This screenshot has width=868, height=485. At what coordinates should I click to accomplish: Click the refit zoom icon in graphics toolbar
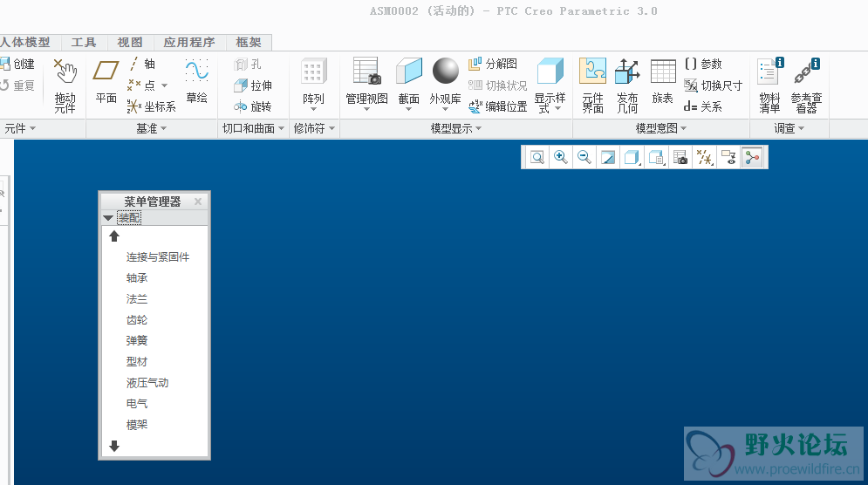coord(537,157)
